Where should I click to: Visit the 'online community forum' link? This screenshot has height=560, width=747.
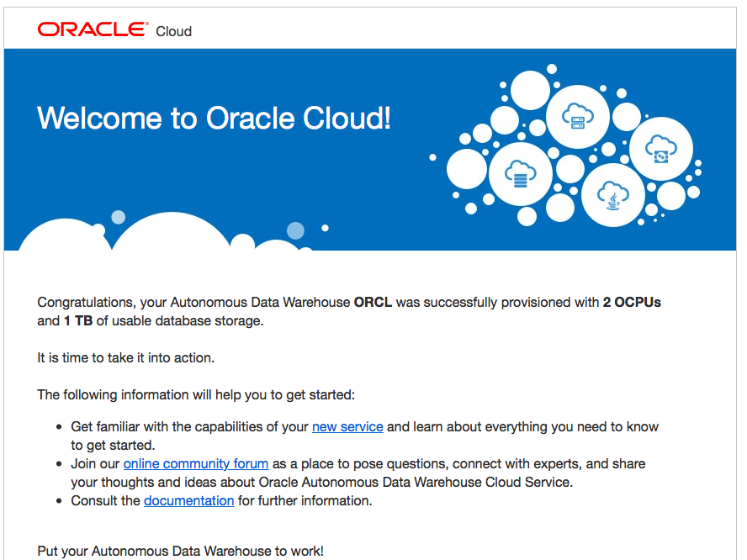[x=196, y=464]
